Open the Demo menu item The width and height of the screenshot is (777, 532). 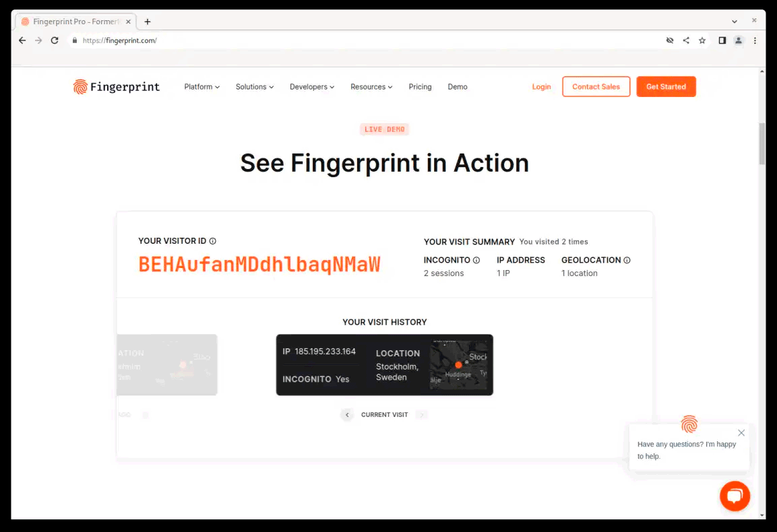tap(458, 87)
